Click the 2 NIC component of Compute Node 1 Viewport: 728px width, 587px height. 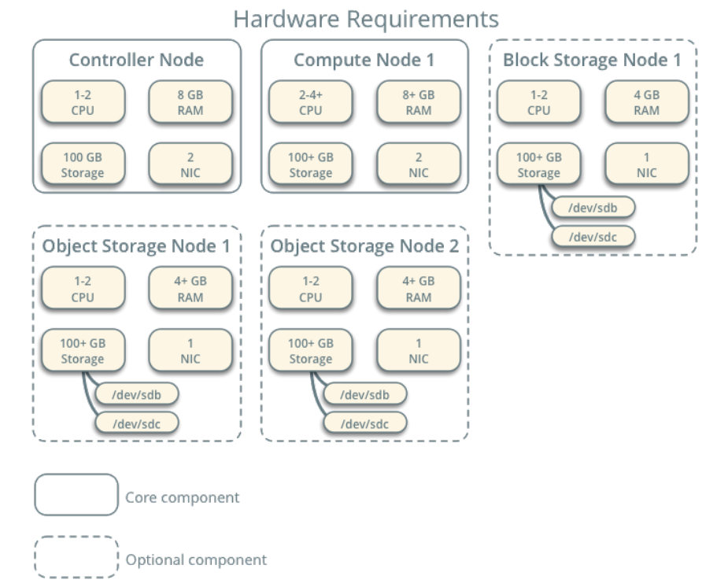[418, 163]
